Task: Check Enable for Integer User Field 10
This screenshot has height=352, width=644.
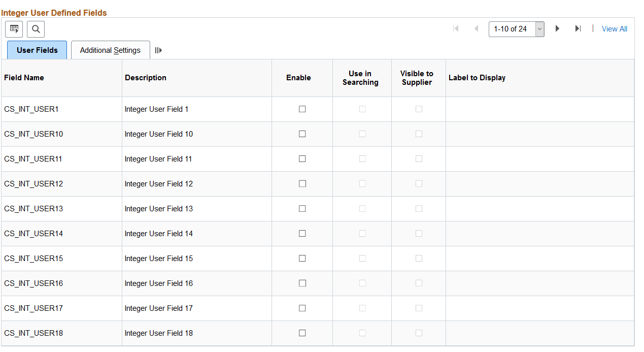Action: click(x=302, y=134)
